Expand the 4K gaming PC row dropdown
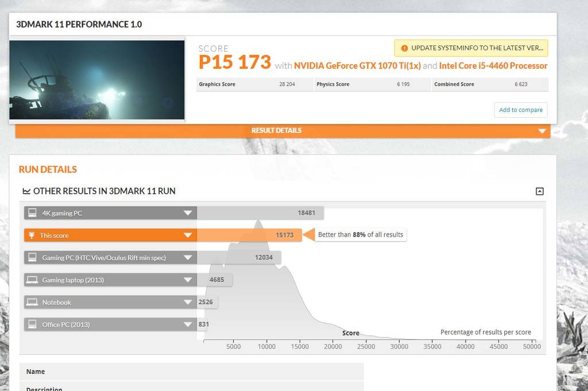Viewport: 588px width, 391px height. pos(188,213)
